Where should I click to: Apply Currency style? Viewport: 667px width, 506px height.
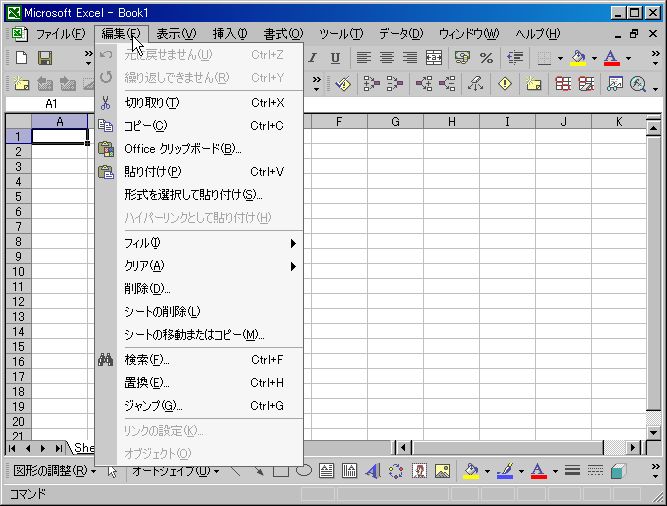pos(462,57)
